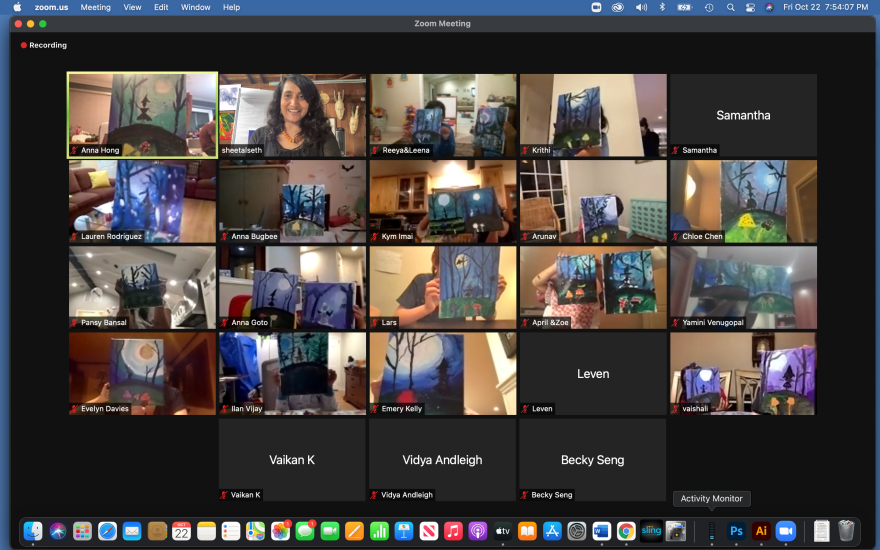
Task: Expand the zoom.us application menu
Action: [x=51, y=7]
